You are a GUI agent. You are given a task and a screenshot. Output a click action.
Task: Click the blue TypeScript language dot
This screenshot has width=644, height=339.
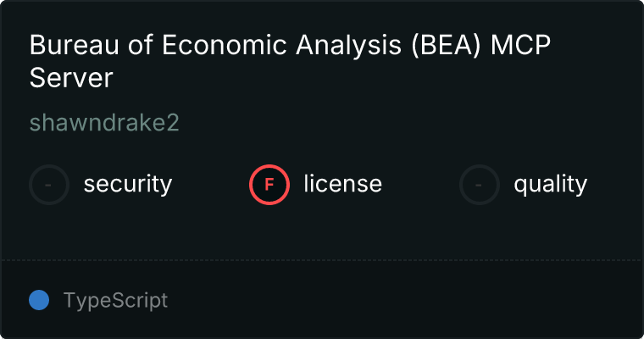pyautogui.click(x=39, y=300)
